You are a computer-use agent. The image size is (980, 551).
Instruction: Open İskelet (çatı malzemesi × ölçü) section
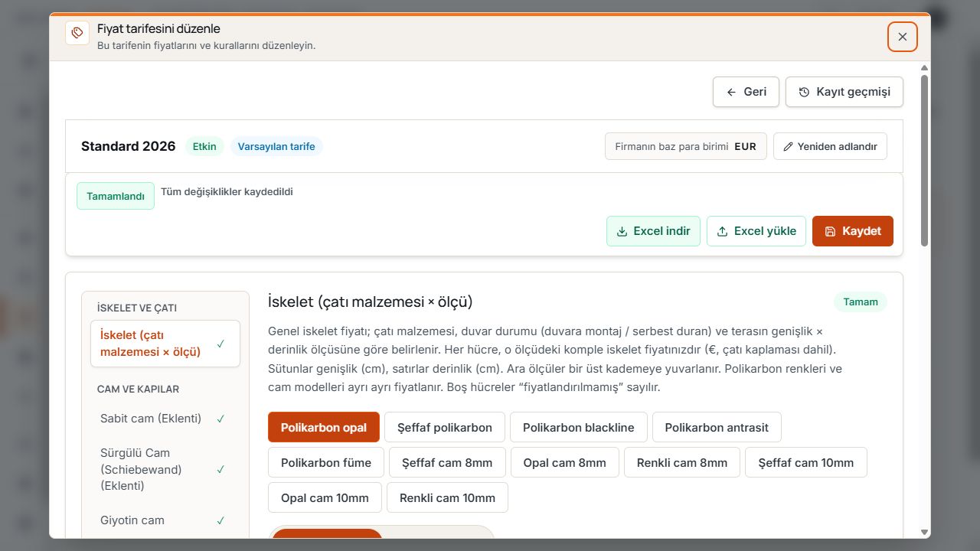(165, 344)
